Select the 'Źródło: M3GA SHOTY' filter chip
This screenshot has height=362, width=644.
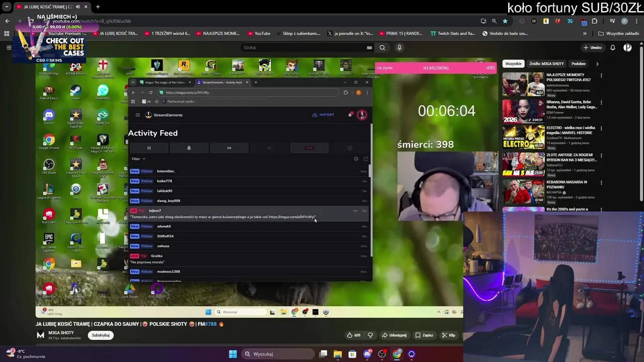coord(546,64)
